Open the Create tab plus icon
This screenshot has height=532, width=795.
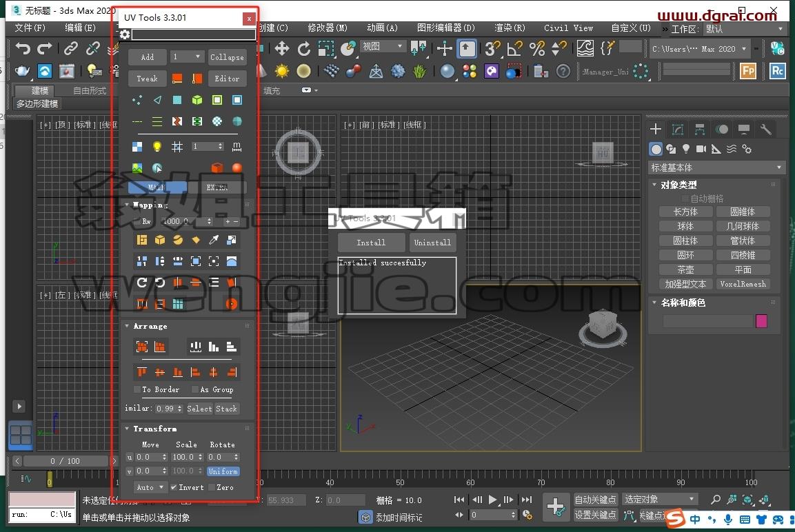(x=656, y=129)
